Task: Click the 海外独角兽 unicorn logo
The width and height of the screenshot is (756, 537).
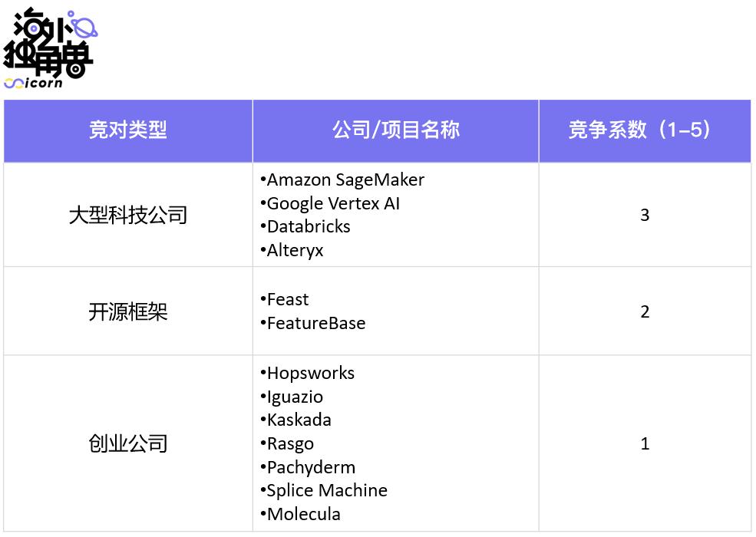Action: 49,48
